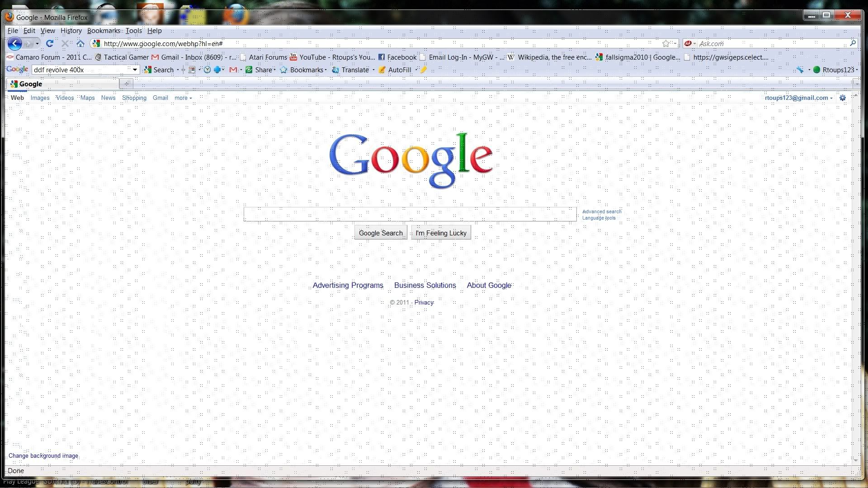Open the Google Toolbar Bookmarks star dropdown

303,70
